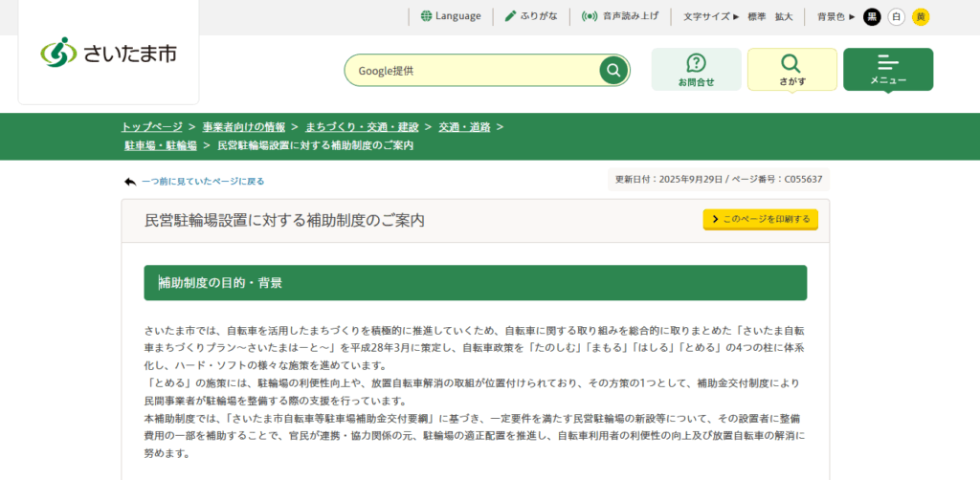The height and width of the screenshot is (480, 980).
Task: Open the Language selection globe link
Action: (451, 16)
